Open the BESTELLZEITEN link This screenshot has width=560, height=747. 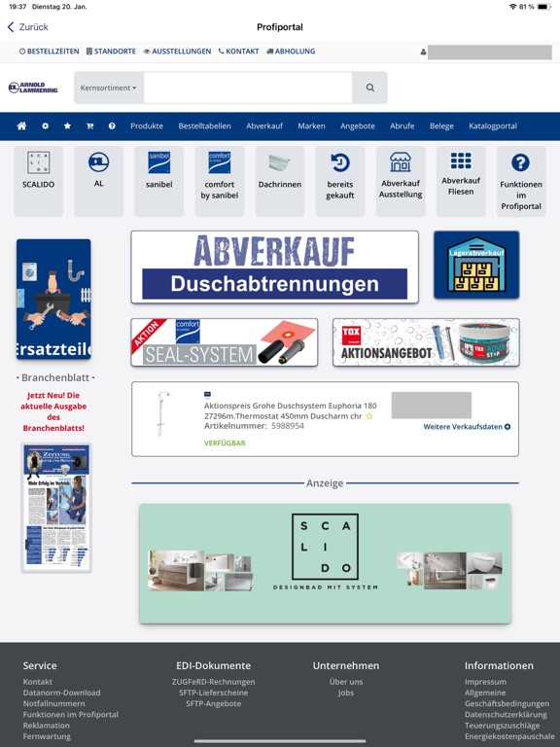(x=49, y=52)
